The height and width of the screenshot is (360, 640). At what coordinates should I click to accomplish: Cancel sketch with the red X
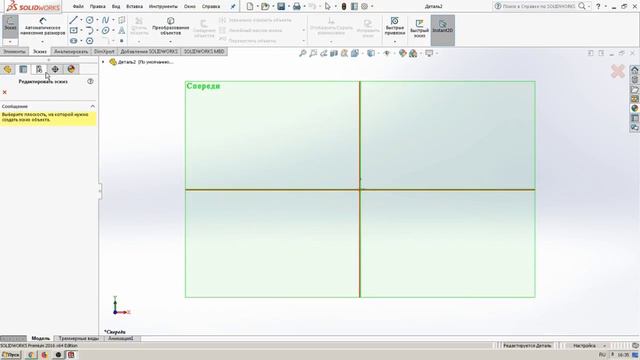[4, 92]
